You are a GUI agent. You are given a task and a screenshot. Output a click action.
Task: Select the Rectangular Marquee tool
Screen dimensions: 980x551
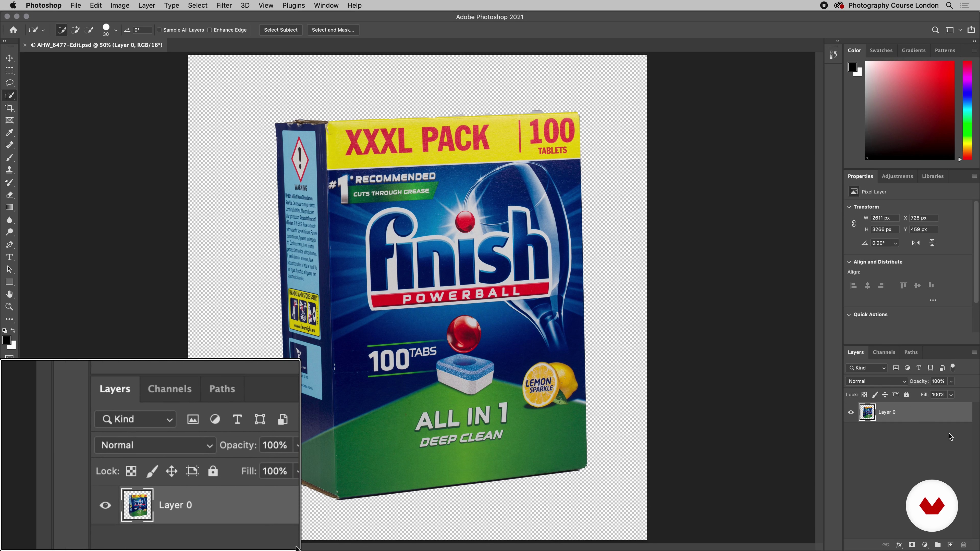(9, 71)
